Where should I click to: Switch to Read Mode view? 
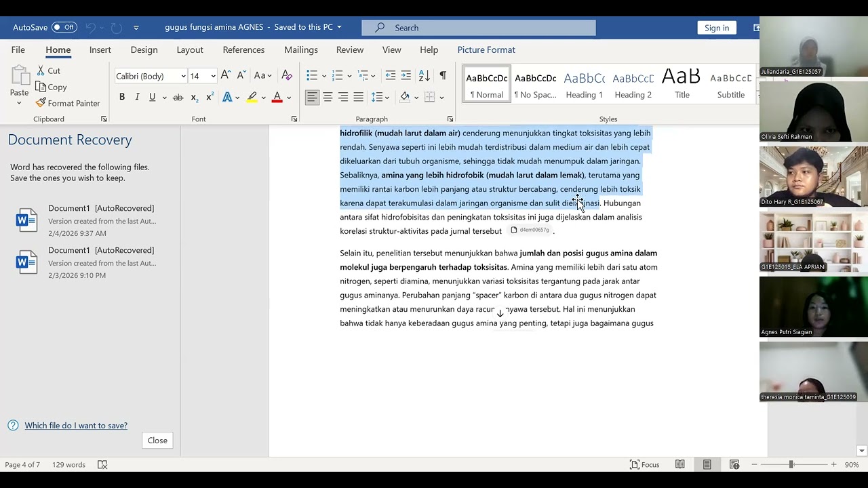[x=680, y=464]
